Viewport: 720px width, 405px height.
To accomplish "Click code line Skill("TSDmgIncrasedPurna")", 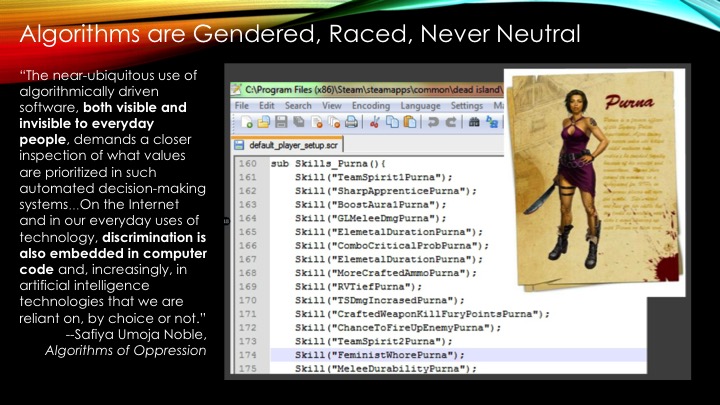I will tap(380, 300).
